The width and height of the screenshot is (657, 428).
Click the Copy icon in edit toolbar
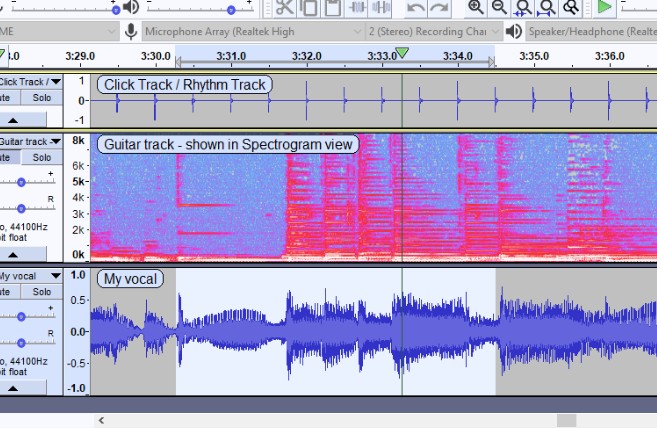point(309,7)
